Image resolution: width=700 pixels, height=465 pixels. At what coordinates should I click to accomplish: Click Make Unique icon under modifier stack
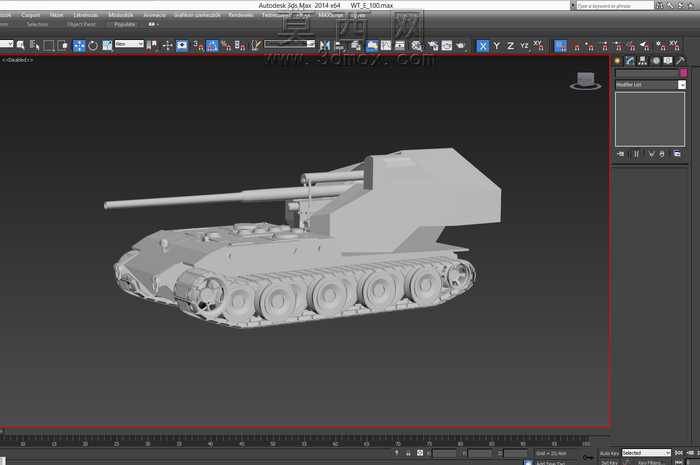[651, 154]
